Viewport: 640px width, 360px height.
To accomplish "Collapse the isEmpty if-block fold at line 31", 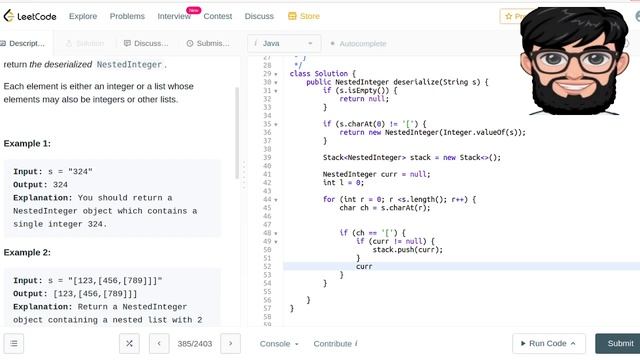I will click(276, 91).
